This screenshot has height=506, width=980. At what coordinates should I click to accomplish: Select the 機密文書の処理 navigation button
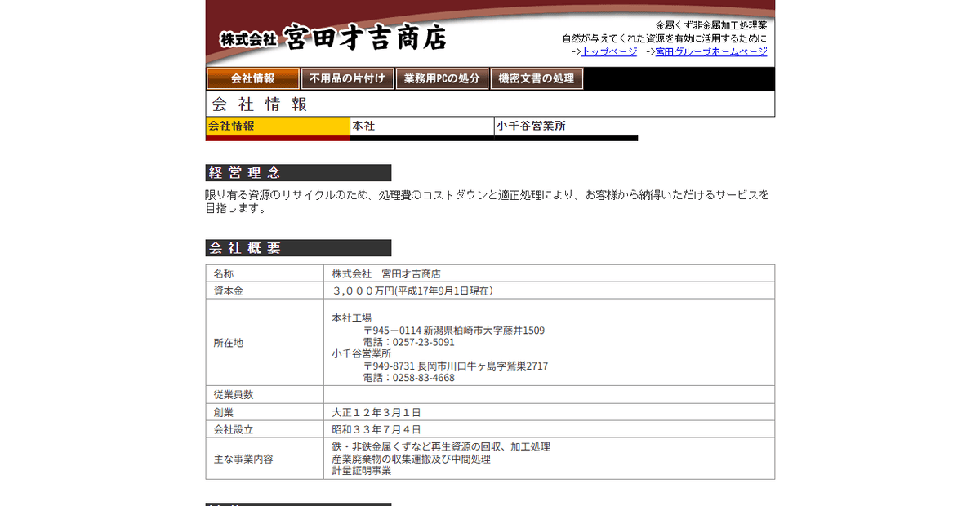(537, 78)
